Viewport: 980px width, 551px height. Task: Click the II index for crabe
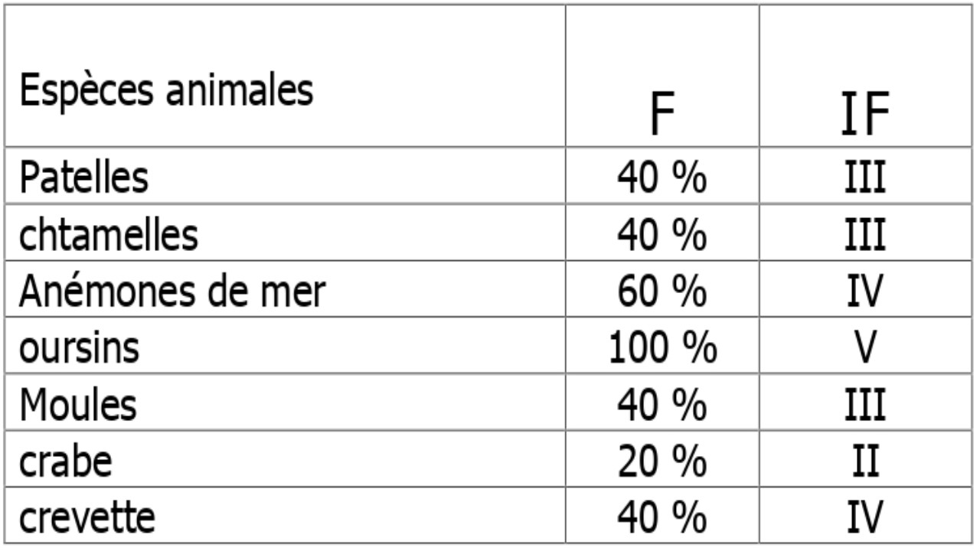pos(864,461)
